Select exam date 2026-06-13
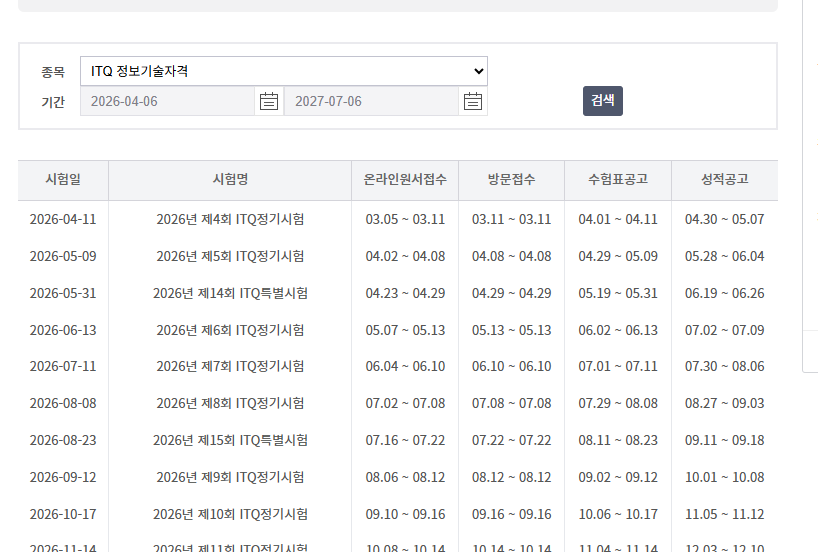 click(63, 330)
